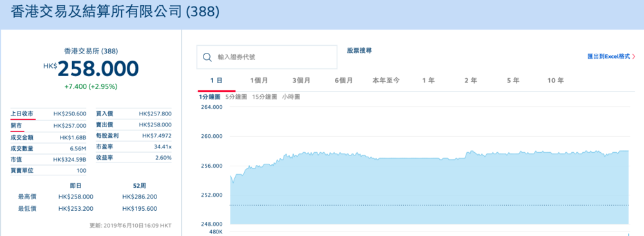Show the 5年 chart range
Image resolution: width=644 pixels, height=236 pixels.
[513, 81]
